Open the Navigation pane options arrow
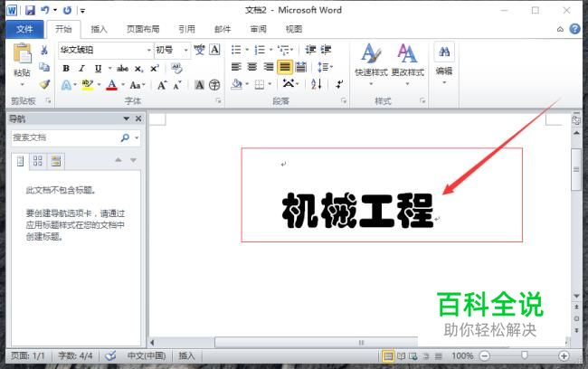 [x=127, y=118]
